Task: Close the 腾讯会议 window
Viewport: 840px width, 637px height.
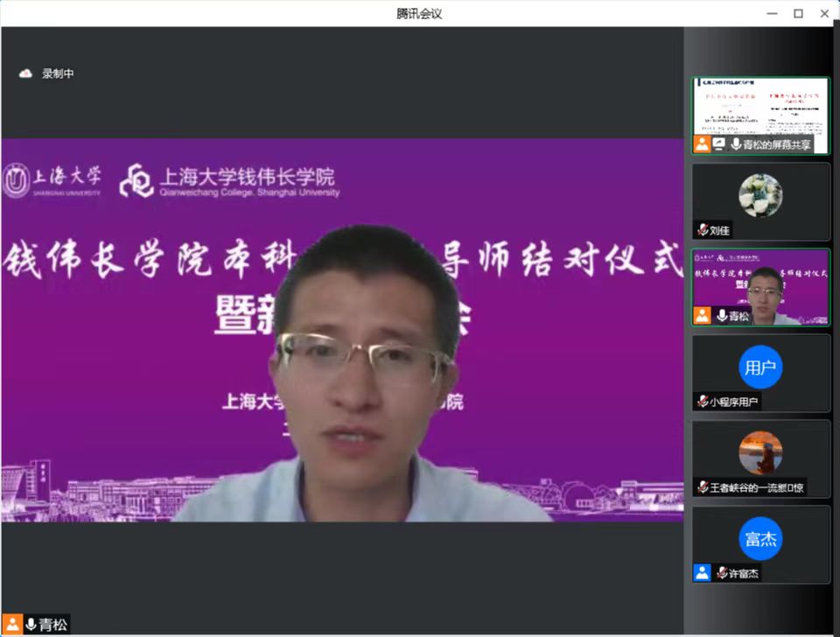Action: tap(824, 13)
